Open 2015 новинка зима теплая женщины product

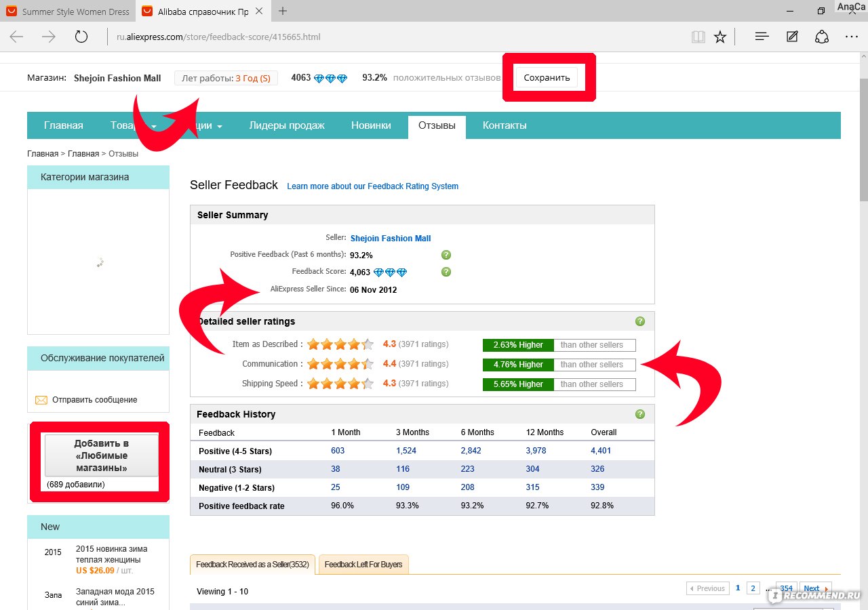point(111,554)
